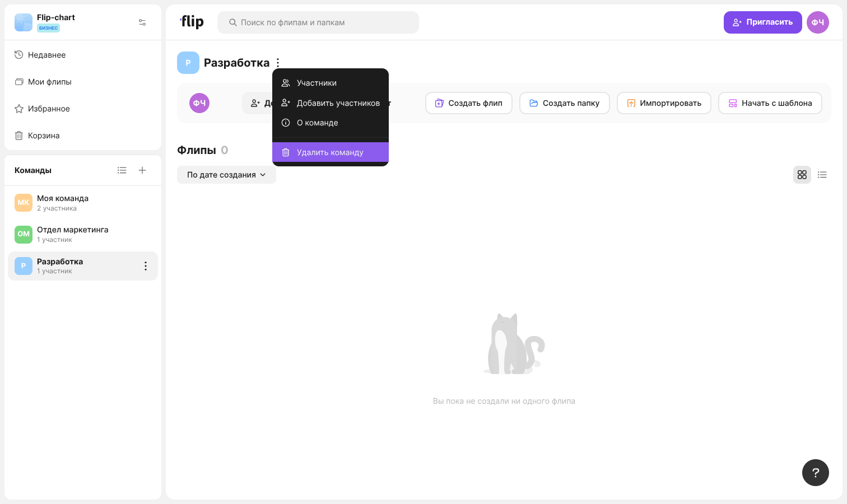Focus the Поиск по флипам и папкам field
This screenshot has width=847, height=504.
coord(318,22)
